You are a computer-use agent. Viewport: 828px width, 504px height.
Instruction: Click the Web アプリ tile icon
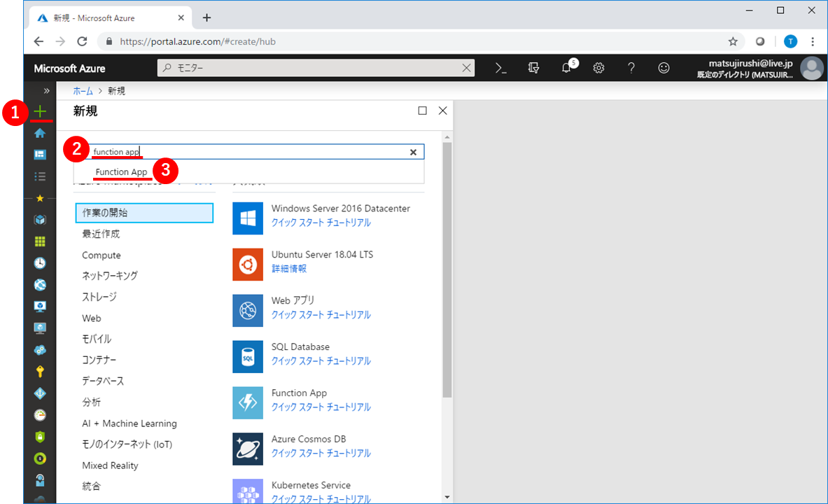(248, 311)
